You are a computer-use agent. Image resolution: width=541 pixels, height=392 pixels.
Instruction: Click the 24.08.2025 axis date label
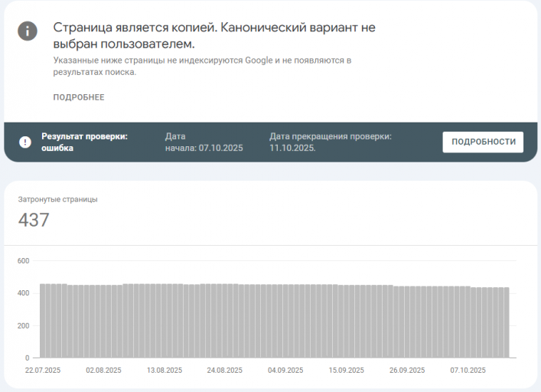point(225,371)
